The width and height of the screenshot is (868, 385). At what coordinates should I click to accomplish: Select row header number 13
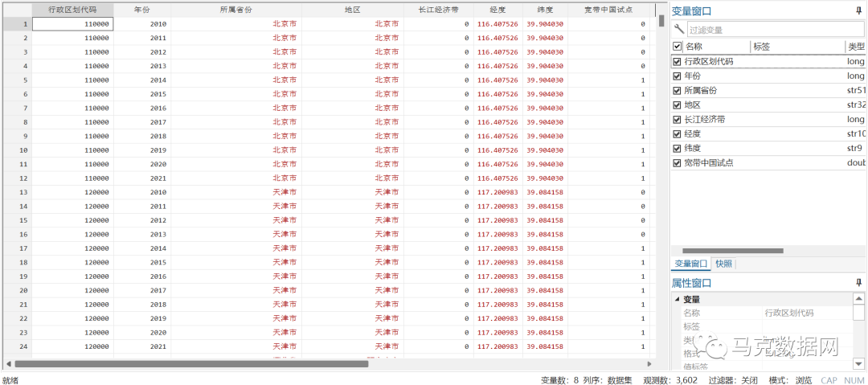coord(18,192)
